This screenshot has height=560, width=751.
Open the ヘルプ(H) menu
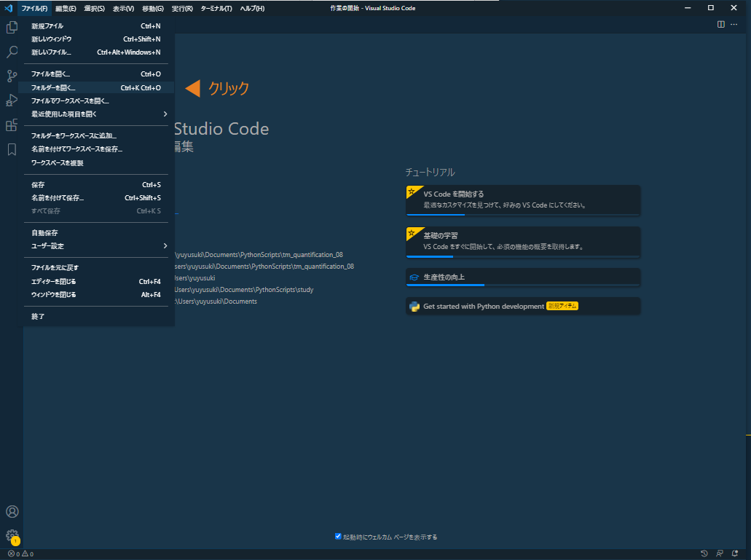tap(253, 9)
